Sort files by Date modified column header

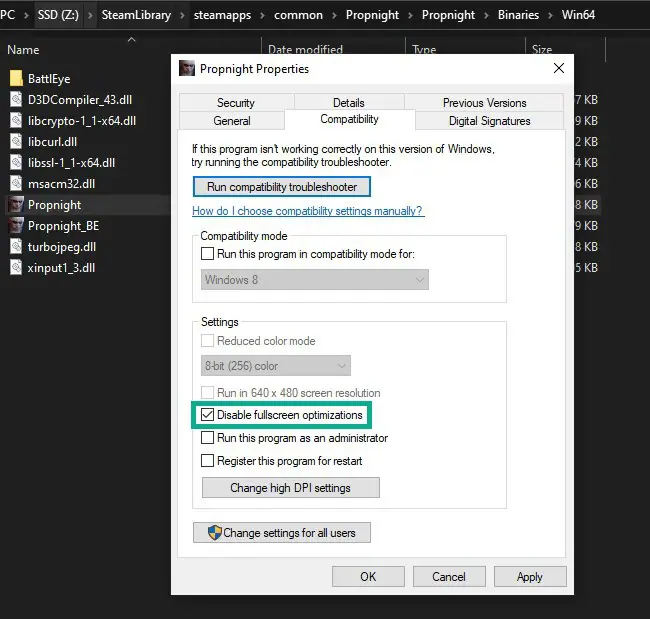[306, 50]
